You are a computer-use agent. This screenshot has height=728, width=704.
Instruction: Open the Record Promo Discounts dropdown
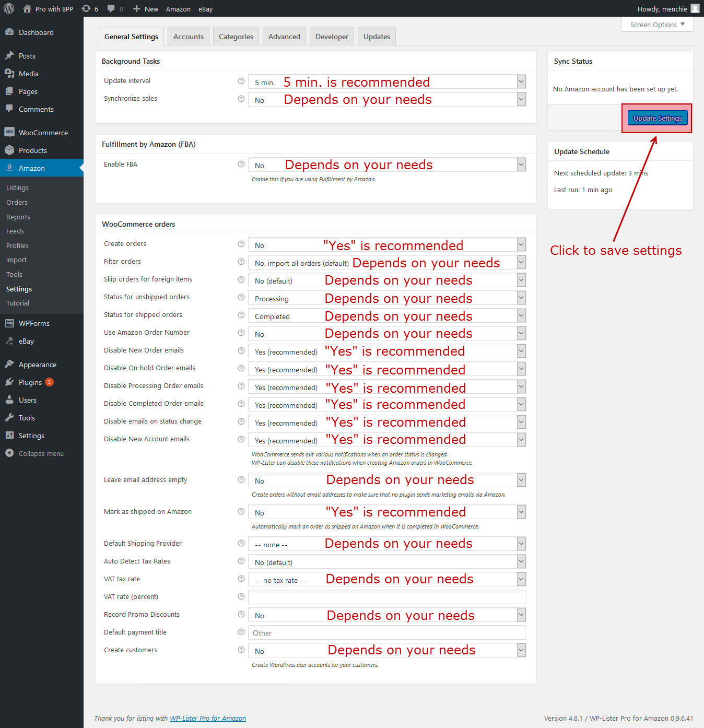pos(387,615)
